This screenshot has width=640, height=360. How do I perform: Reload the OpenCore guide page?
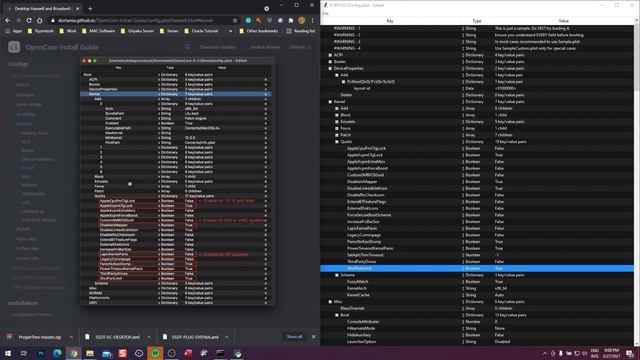pos(29,20)
